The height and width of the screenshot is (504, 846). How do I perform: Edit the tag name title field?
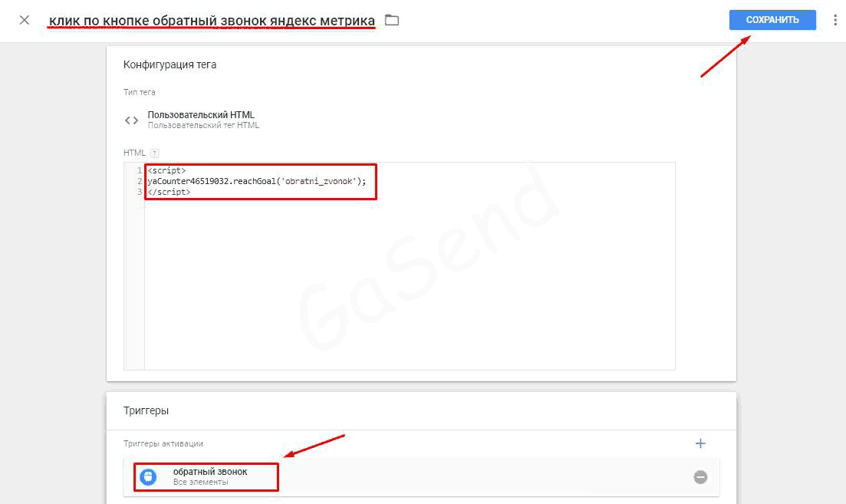212,21
